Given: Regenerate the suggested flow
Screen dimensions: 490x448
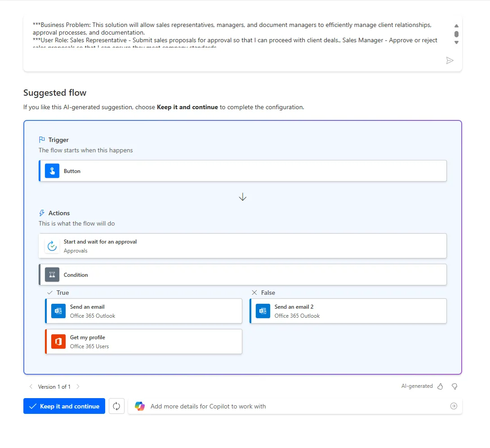Looking at the screenshot, I should [116, 406].
